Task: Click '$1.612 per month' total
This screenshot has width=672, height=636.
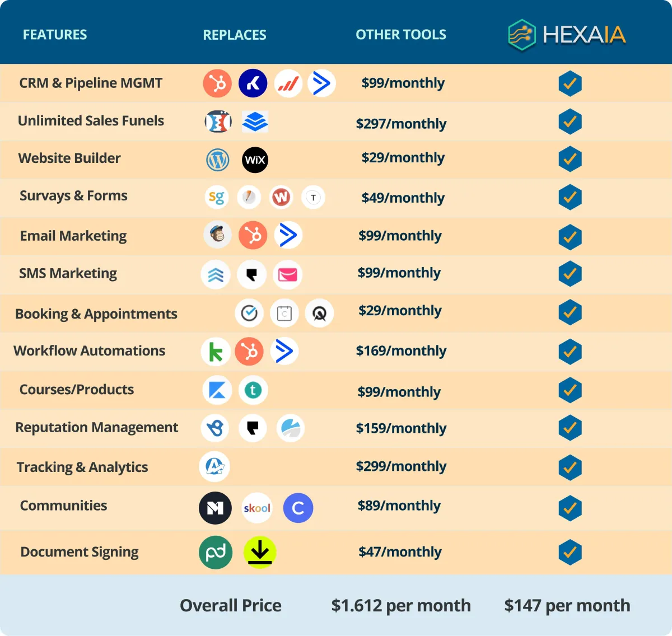Action: pos(401,606)
